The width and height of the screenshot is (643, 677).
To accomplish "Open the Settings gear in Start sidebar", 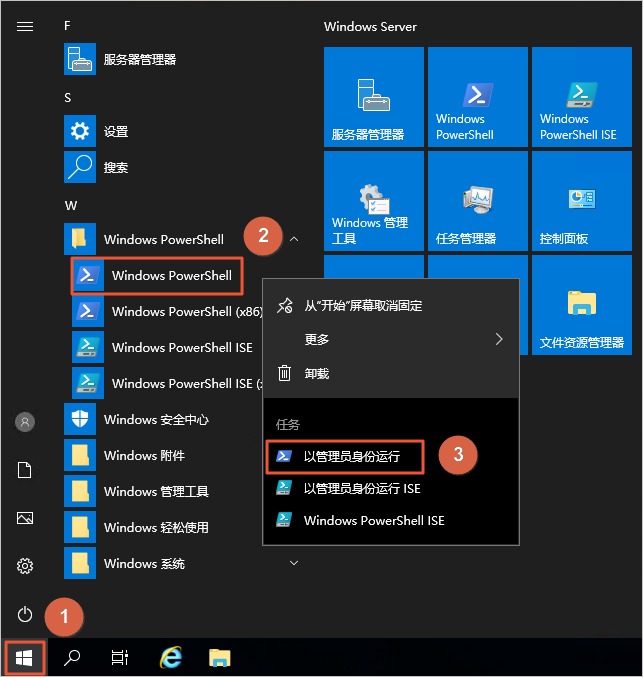I will pyautogui.click(x=25, y=566).
